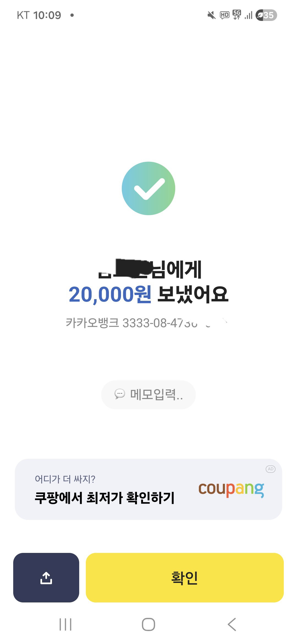Tap the speech bubble memo icon
The width and height of the screenshot is (297, 644).
(120, 394)
